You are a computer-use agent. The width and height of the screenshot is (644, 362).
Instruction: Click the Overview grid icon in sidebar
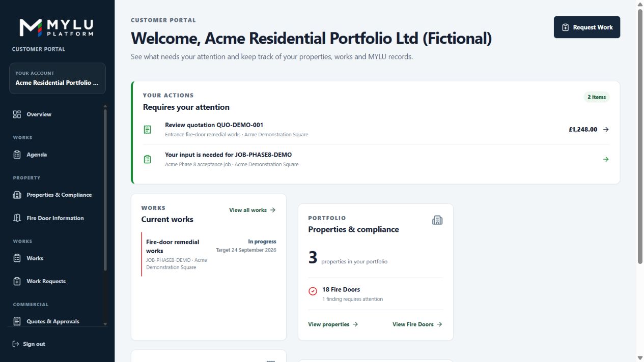[17, 114]
